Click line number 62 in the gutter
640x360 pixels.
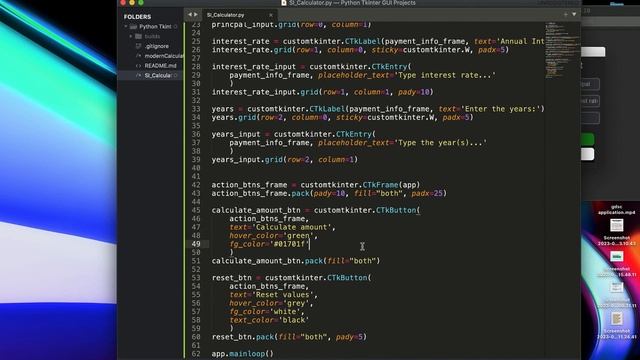pyautogui.click(x=196, y=354)
